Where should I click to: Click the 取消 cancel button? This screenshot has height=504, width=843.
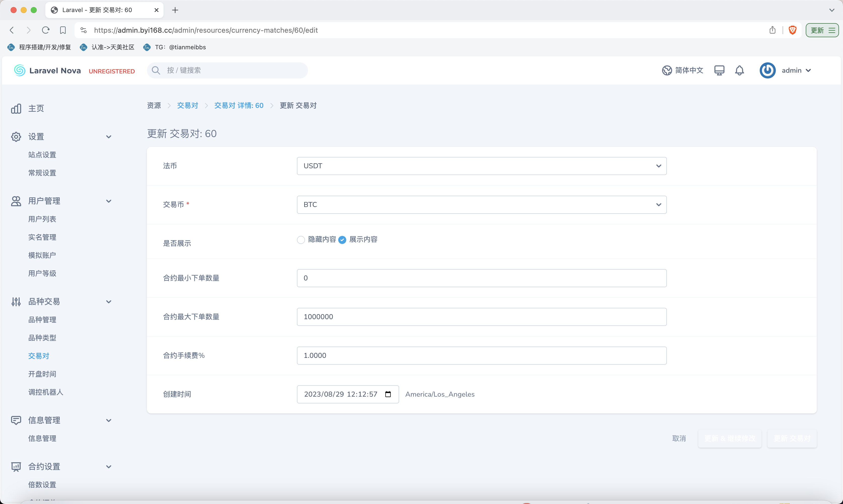click(x=678, y=438)
